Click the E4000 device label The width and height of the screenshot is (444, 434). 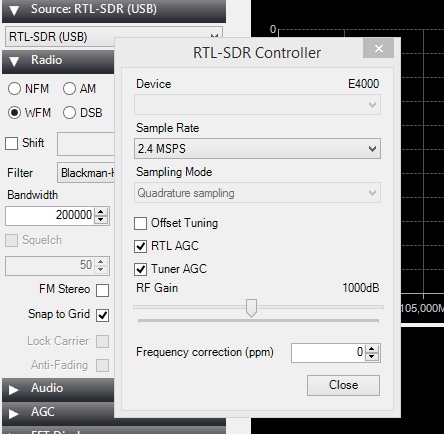(x=363, y=84)
